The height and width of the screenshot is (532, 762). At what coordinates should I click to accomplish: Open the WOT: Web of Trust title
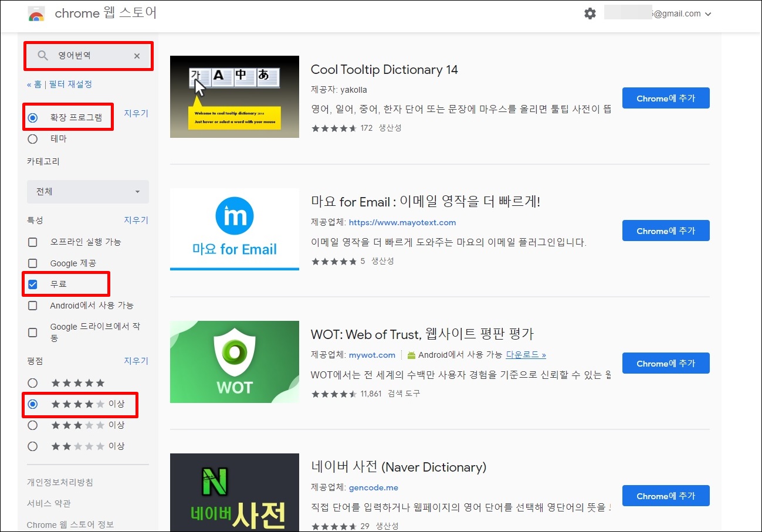click(x=422, y=334)
